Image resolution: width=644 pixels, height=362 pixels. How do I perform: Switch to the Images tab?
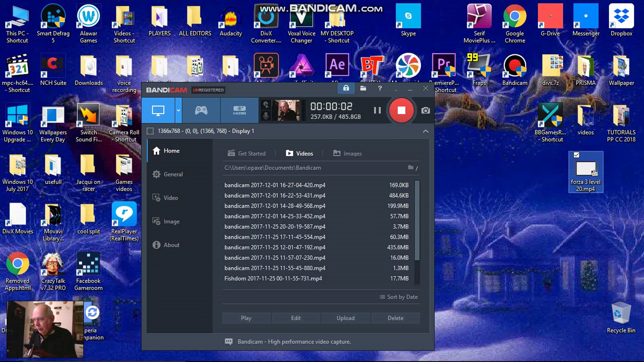(347, 154)
